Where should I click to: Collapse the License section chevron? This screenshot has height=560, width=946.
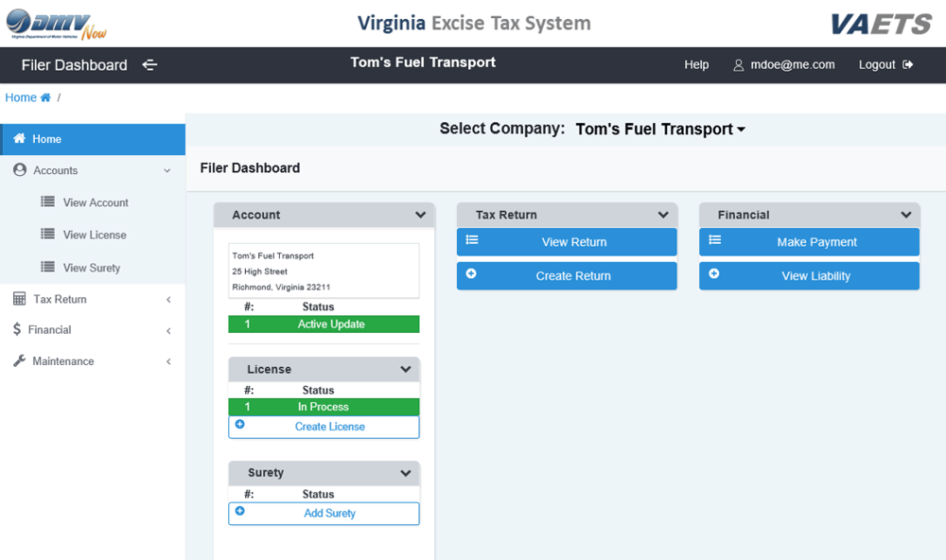[406, 369]
